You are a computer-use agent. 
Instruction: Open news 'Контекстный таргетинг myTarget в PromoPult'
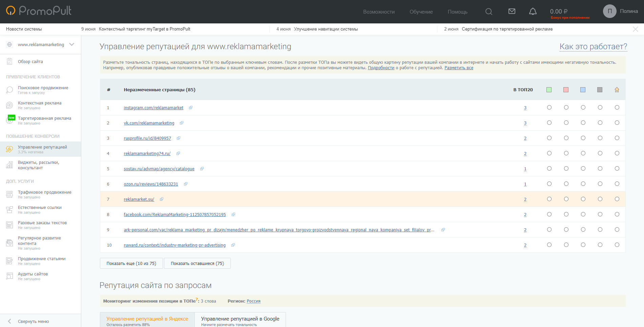pos(145,29)
